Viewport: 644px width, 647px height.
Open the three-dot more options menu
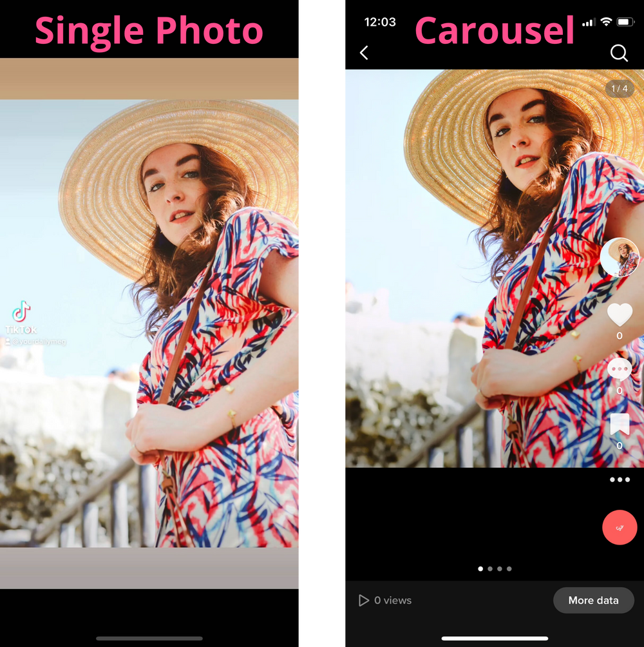point(620,479)
